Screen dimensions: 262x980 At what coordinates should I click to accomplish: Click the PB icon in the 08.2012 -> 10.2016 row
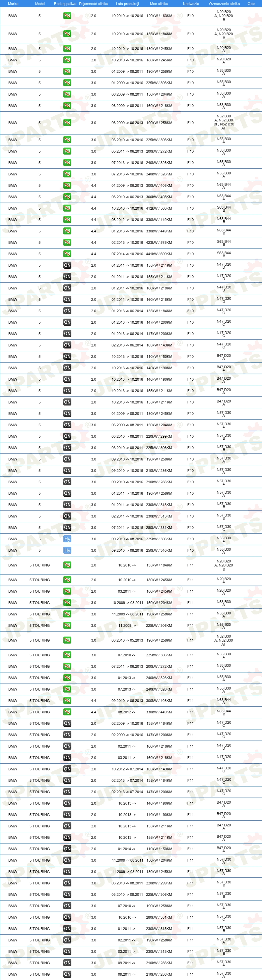click(x=67, y=220)
